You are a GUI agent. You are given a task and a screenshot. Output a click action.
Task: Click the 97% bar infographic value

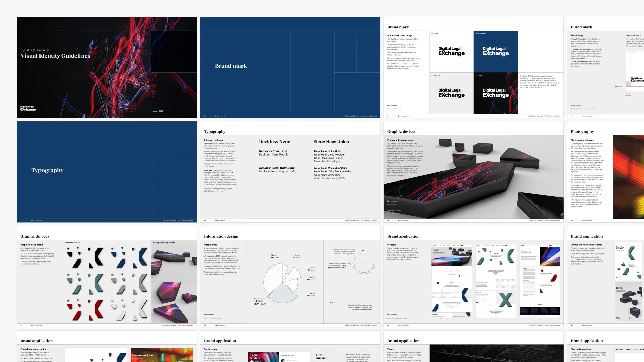pos(331,302)
